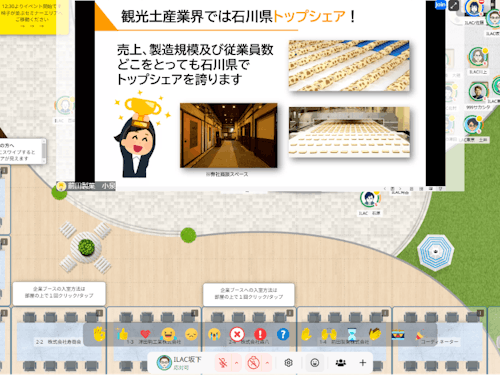
Task: Open settings via the gear icon
Action: tap(289, 363)
